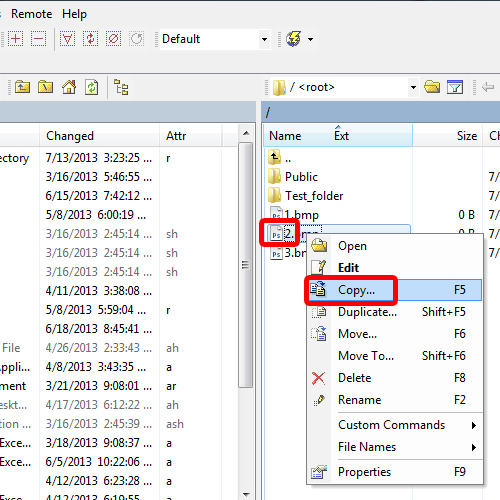Screen dimensions: 500x500
Task: Click the greyed refresh arrow toolbar icon
Action: click(136, 39)
